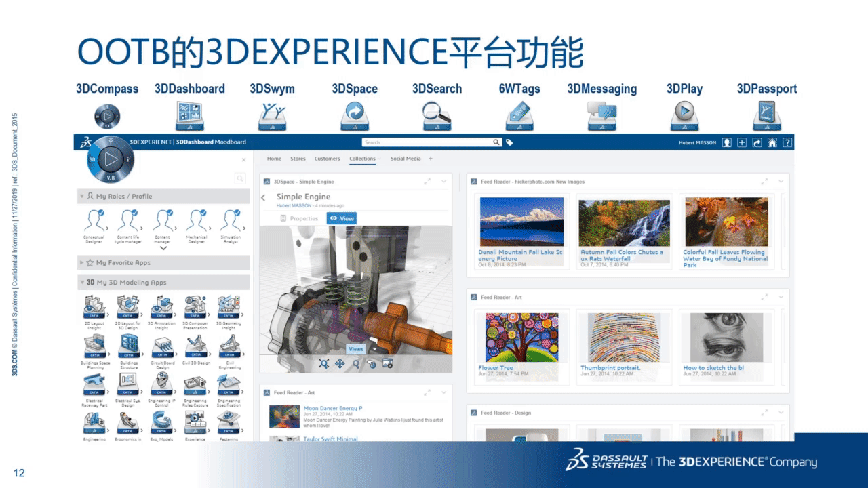Click the 3DPassport icon in the slide header
The width and height of the screenshot is (868, 488).
coord(767,116)
